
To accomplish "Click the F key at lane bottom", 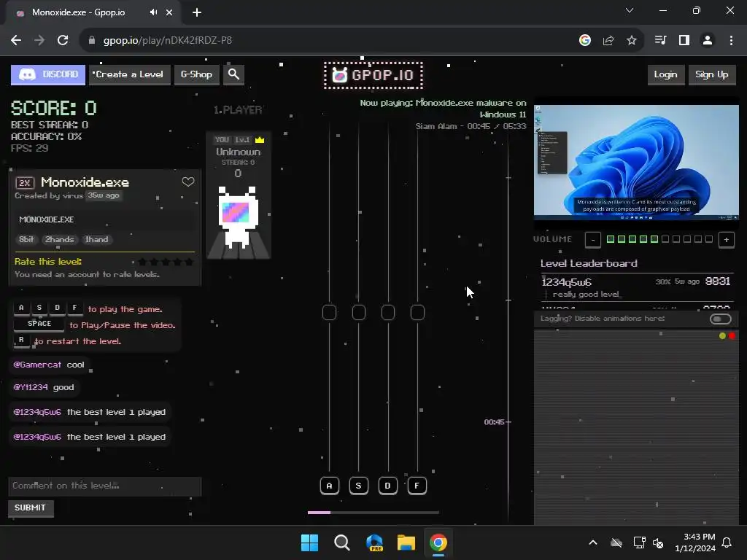I will pyautogui.click(x=417, y=486).
